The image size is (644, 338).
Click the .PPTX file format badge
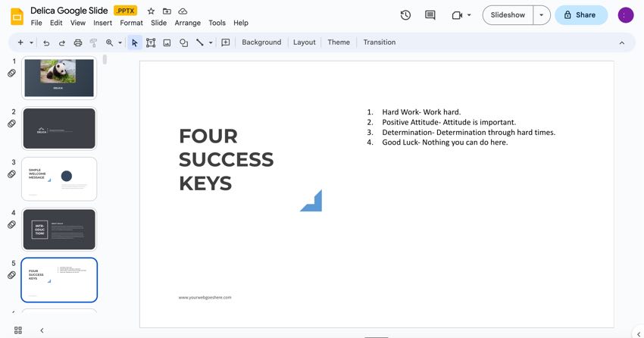125,11
